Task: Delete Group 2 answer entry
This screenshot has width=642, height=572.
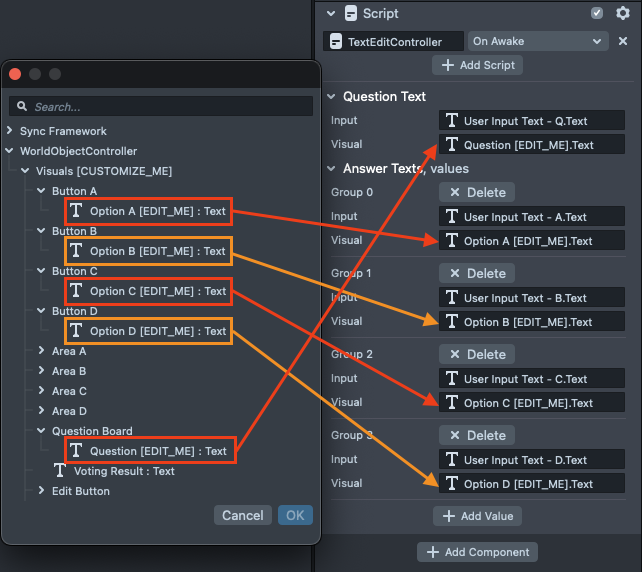Action: pos(477,354)
